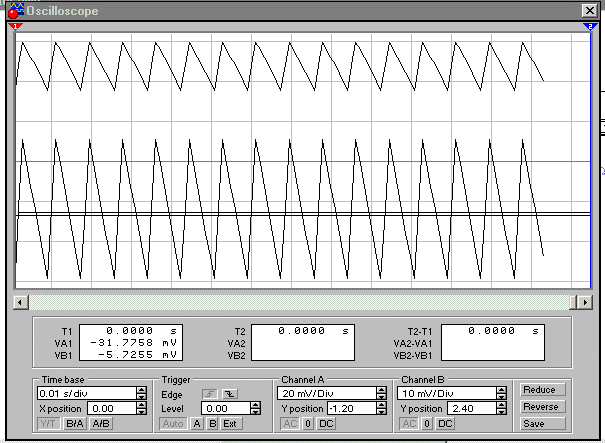605x443 pixels.
Task: Set Channel B coupling to AC
Action: tap(410, 424)
